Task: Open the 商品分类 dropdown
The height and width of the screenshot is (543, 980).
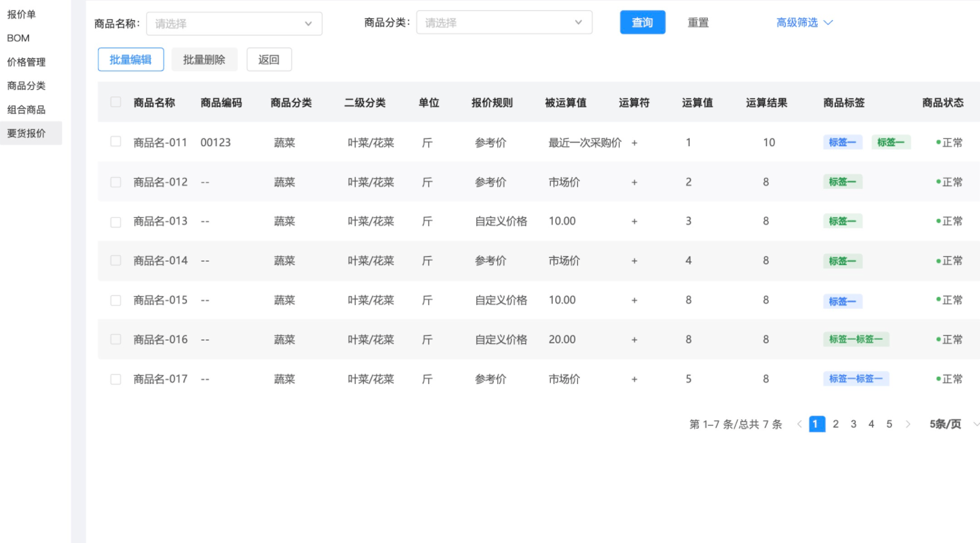Action: (504, 23)
